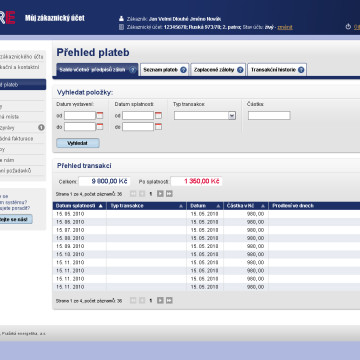Open help icon on Seznam plateb tab
The image size is (360, 360).
[183, 70]
